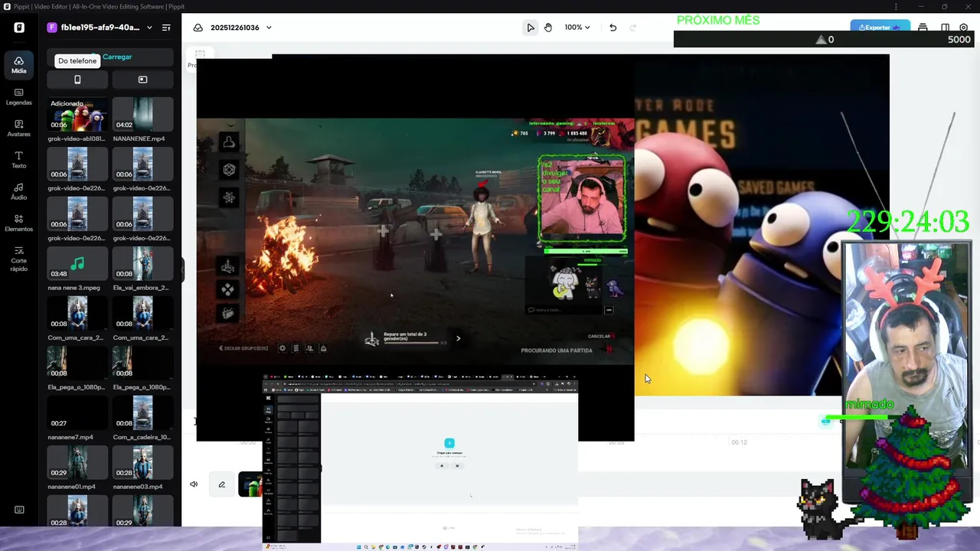Select the pointer selection tool
The width and height of the screenshot is (980, 551).
530,28
